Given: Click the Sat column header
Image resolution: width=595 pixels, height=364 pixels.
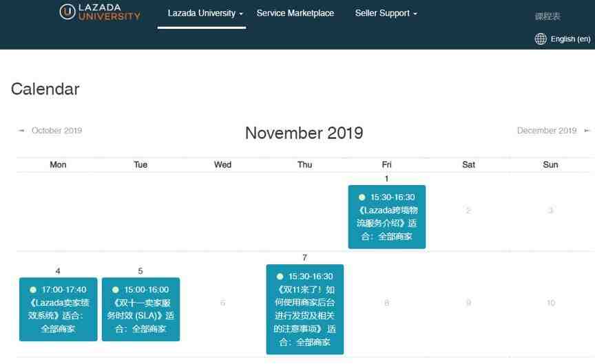Looking at the screenshot, I should pyautogui.click(x=469, y=164).
